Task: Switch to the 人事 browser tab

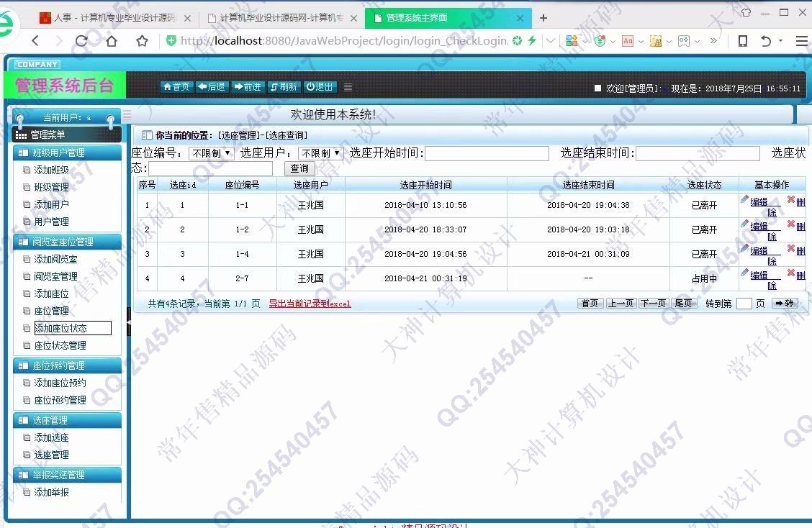Action: pos(114,18)
